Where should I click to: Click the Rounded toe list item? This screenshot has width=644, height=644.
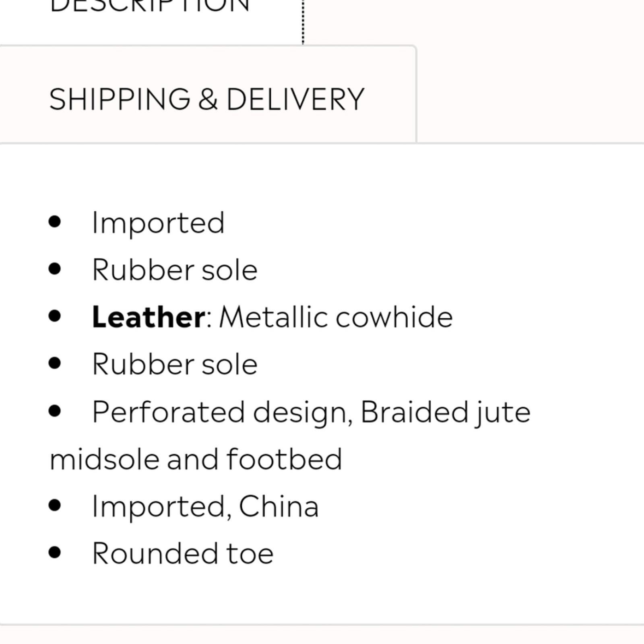pos(183,553)
